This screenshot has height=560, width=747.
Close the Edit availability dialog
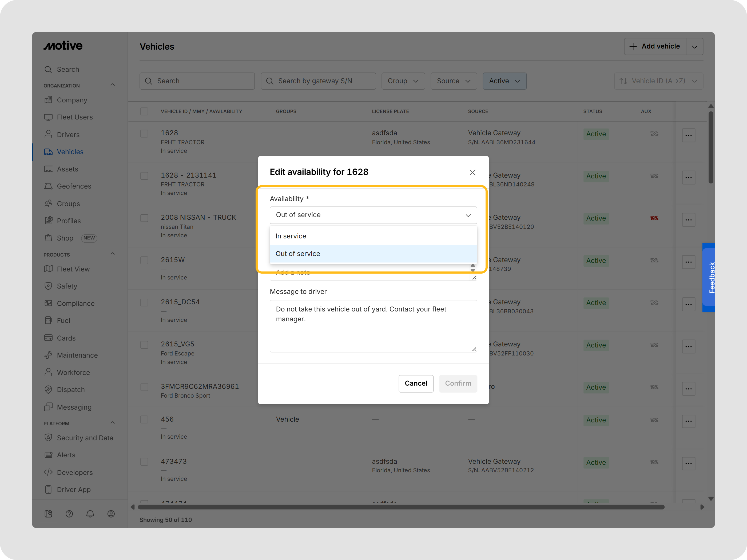(472, 173)
